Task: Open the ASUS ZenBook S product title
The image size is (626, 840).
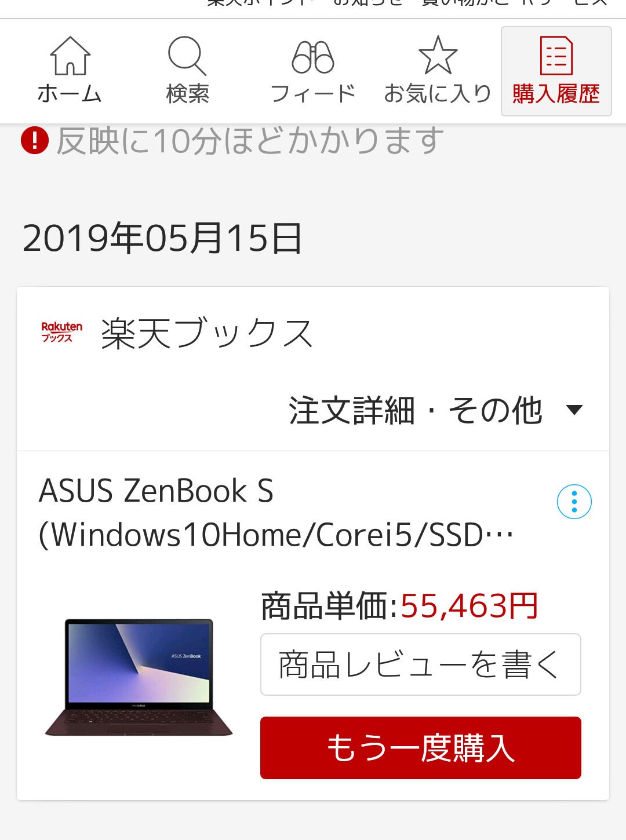Action: [x=276, y=513]
